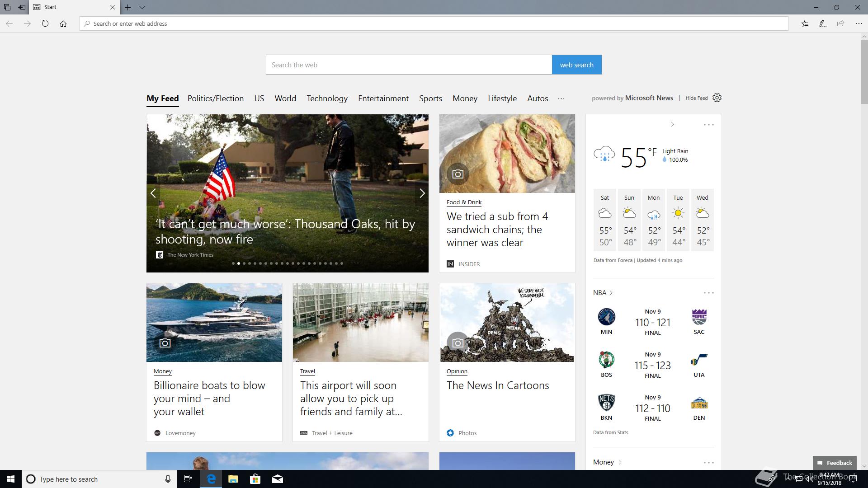This screenshot has width=868, height=488.
Task: Hide Feed toggle link
Action: (x=696, y=98)
